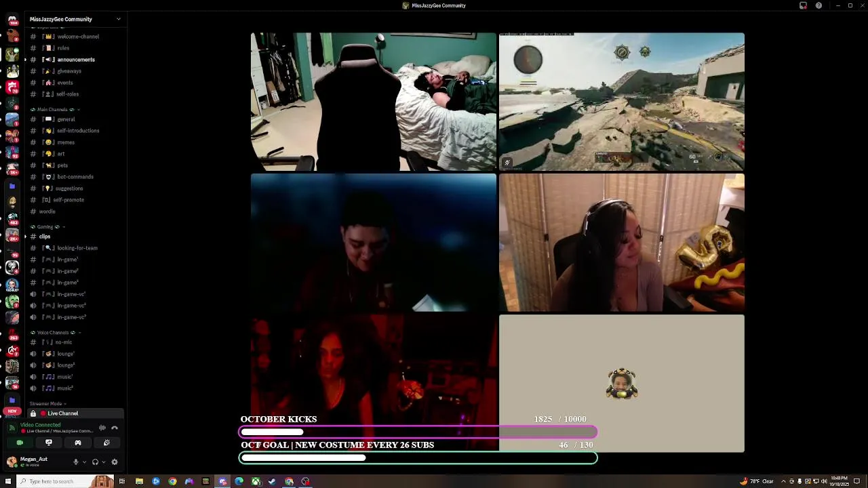Open the bot-commands channel
The width and height of the screenshot is (868, 488).
pos(75,177)
